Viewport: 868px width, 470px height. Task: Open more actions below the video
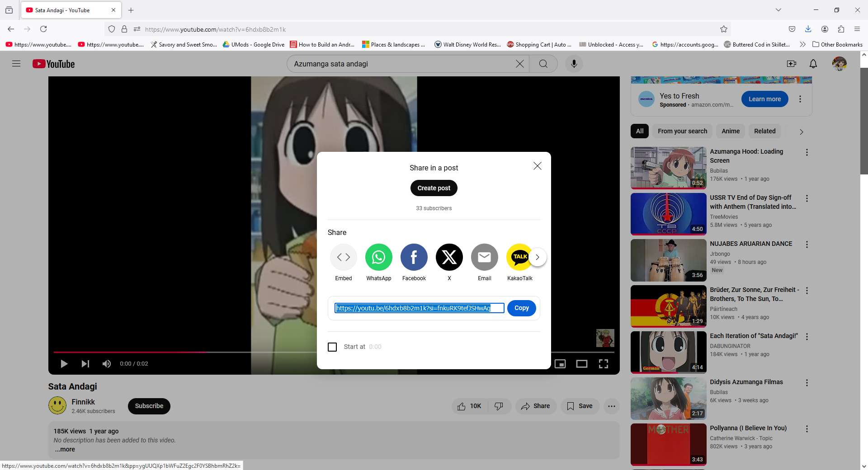pos(612,406)
